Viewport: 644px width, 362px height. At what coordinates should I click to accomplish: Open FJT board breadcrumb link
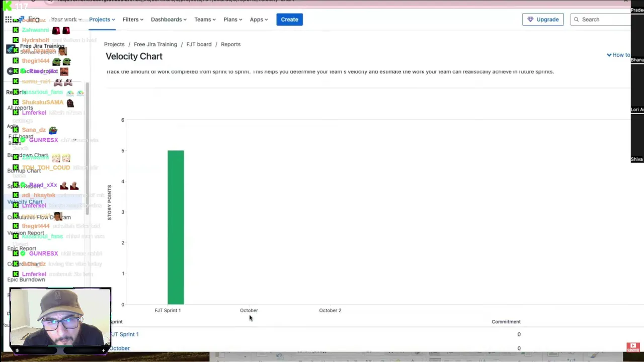click(199, 44)
